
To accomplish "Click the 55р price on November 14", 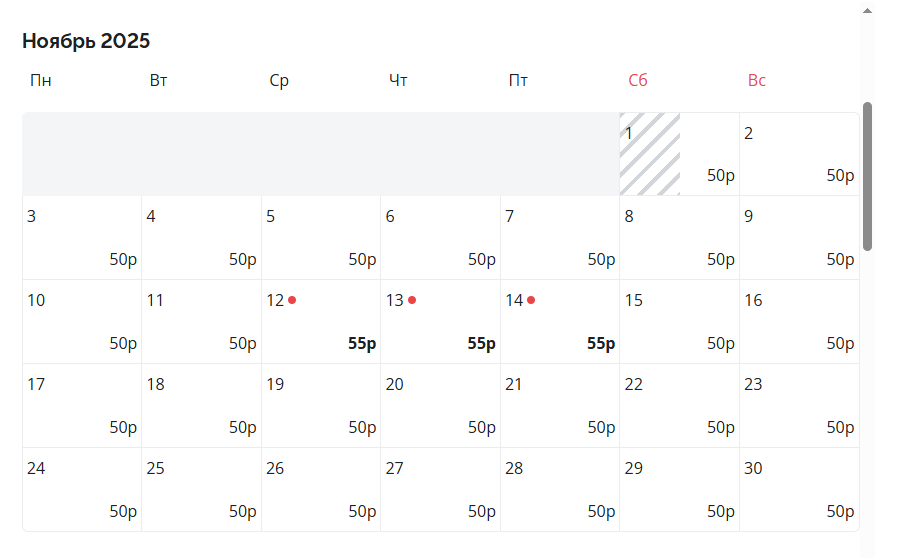I will click(601, 344).
